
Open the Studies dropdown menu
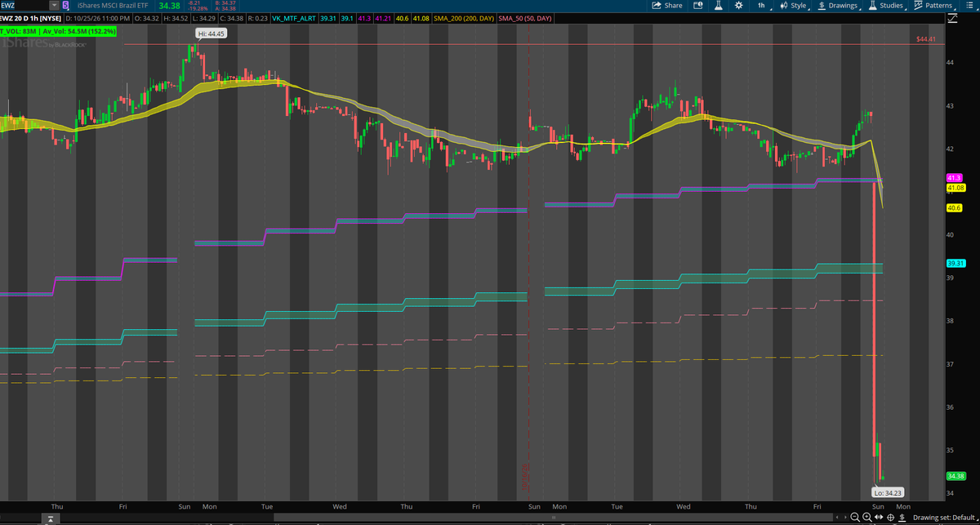click(x=887, y=6)
